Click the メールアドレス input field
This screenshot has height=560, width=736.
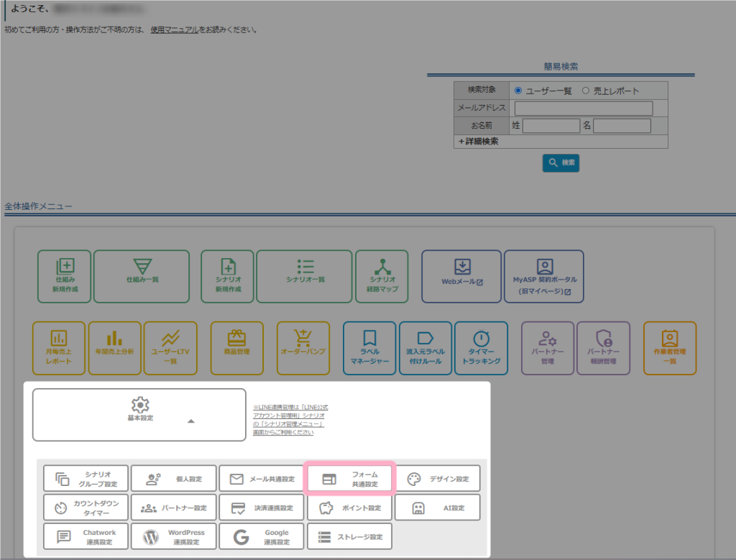[x=584, y=108]
